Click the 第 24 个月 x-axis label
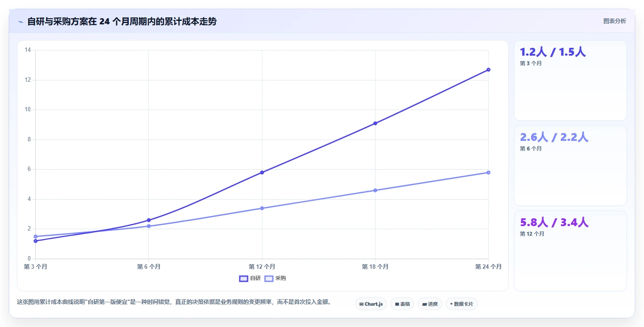Viewport: 644px width, 327px height. point(488,267)
